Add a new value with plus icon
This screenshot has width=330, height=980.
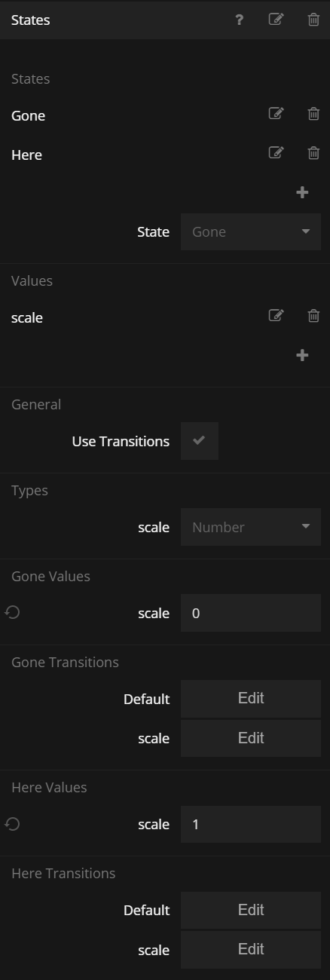tap(302, 356)
